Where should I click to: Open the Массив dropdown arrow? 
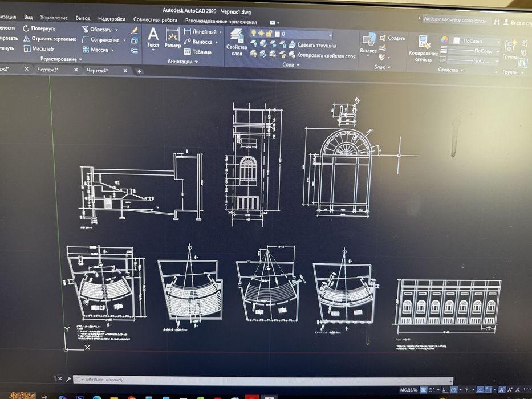[x=112, y=50]
